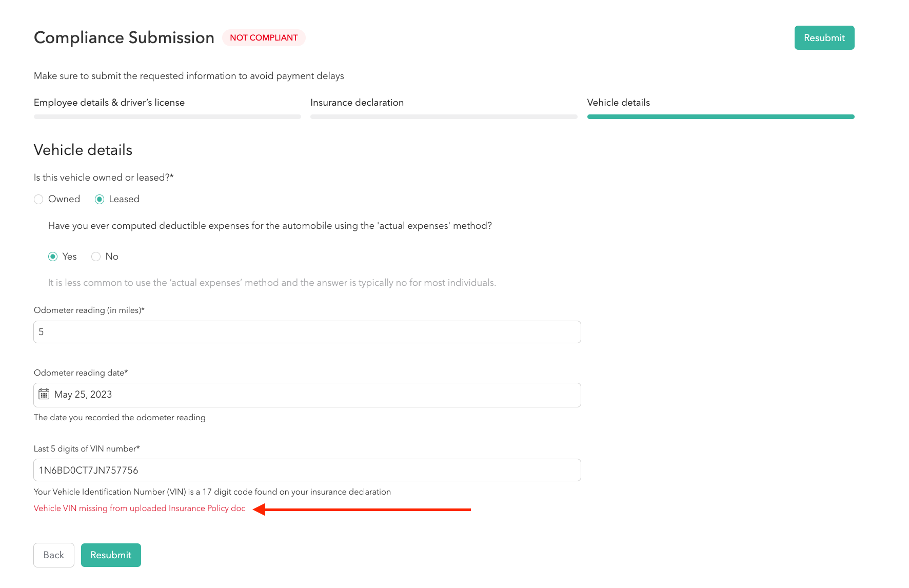Screen dimensions: 909x588
Task: Open the Vehicle VIN missing Insurance Policy link
Action: (x=139, y=508)
